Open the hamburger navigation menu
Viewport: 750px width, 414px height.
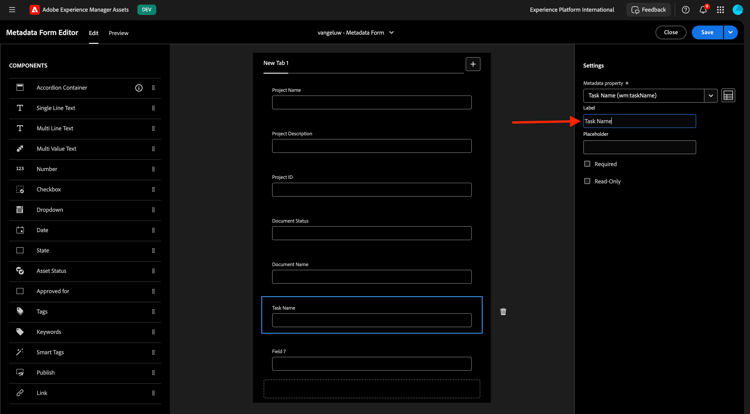pyautogui.click(x=12, y=10)
